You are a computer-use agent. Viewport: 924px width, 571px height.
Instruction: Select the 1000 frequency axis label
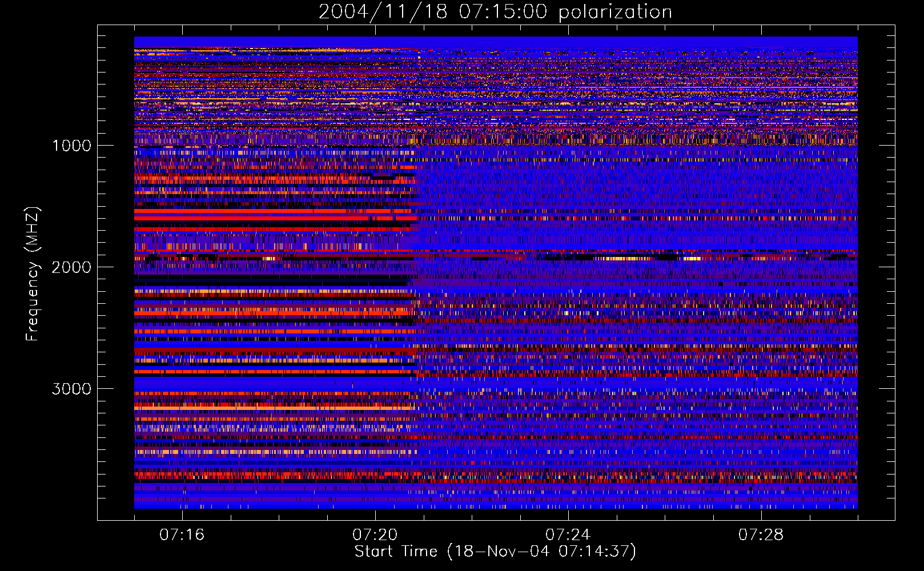click(71, 146)
